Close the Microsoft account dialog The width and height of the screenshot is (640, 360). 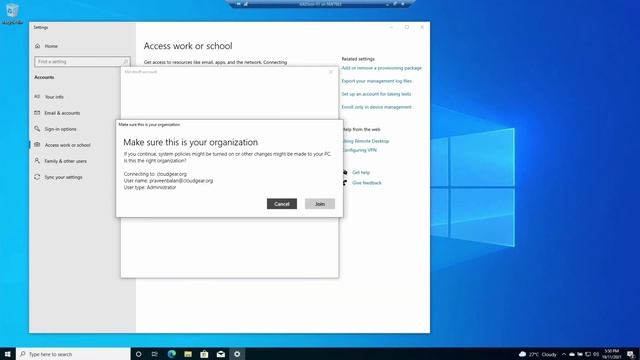point(331,72)
